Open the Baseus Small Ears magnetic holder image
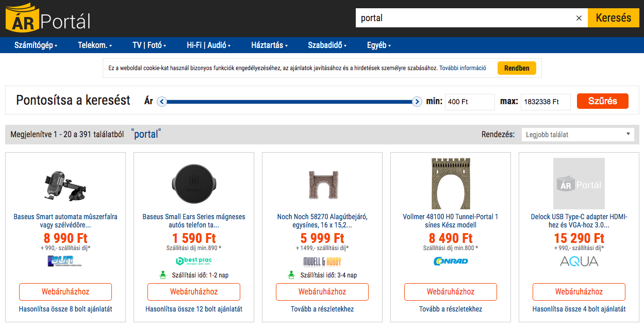The height and width of the screenshot is (328, 644). 194,183
